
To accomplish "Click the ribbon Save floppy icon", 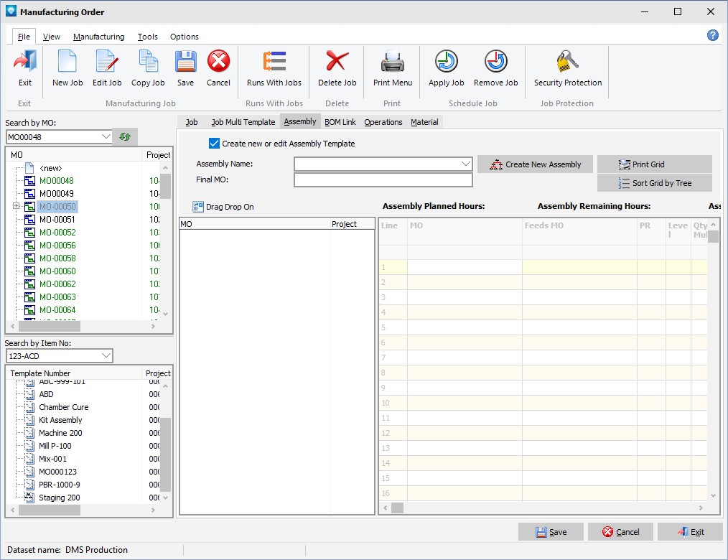I will (x=185, y=61).
